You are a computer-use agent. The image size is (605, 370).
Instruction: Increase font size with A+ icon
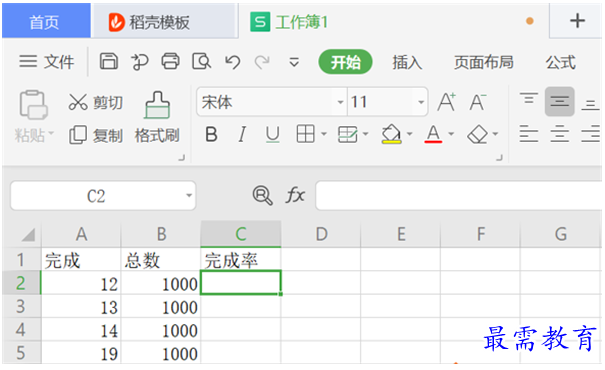click(x=447, y=102)
